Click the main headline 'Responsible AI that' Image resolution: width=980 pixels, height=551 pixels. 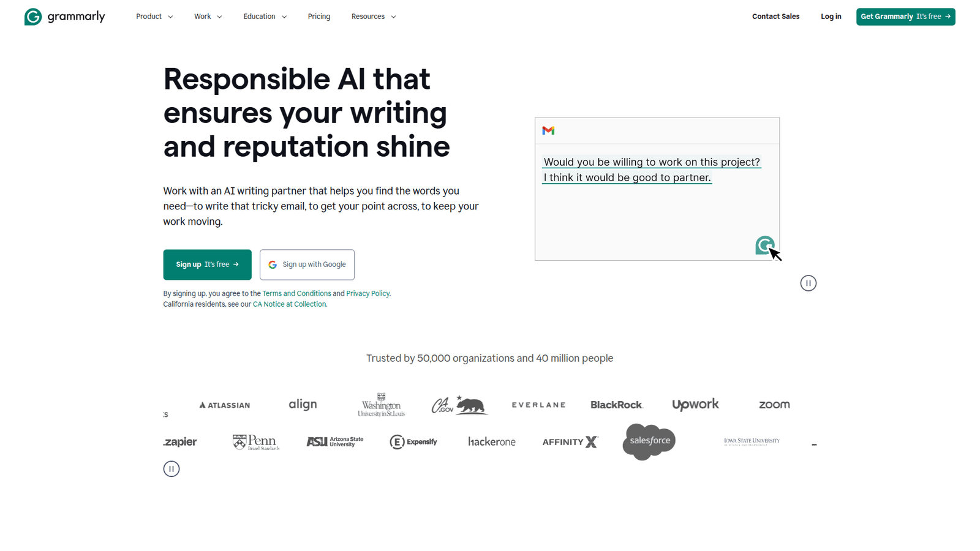click(x=297, y=79)
